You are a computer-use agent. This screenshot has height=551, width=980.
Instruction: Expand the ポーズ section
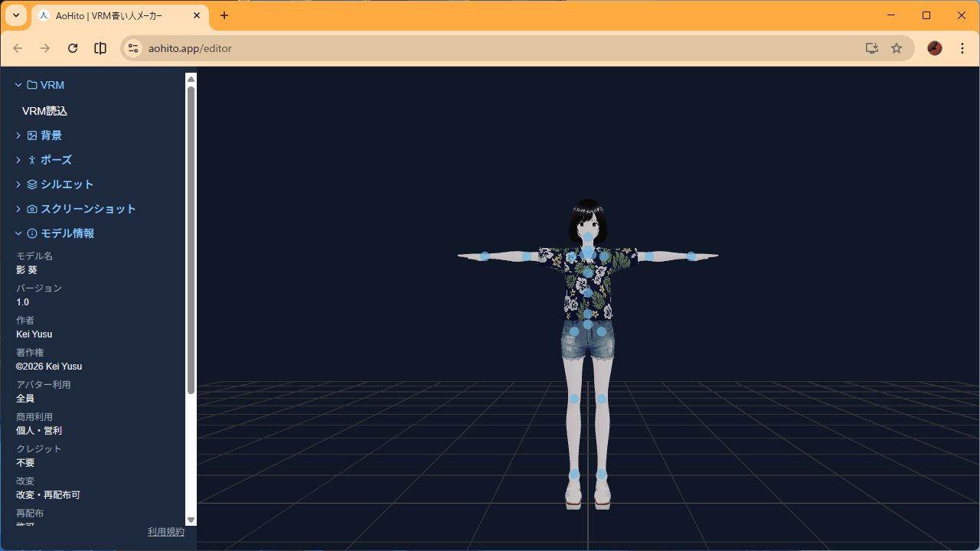click(18, 159)
